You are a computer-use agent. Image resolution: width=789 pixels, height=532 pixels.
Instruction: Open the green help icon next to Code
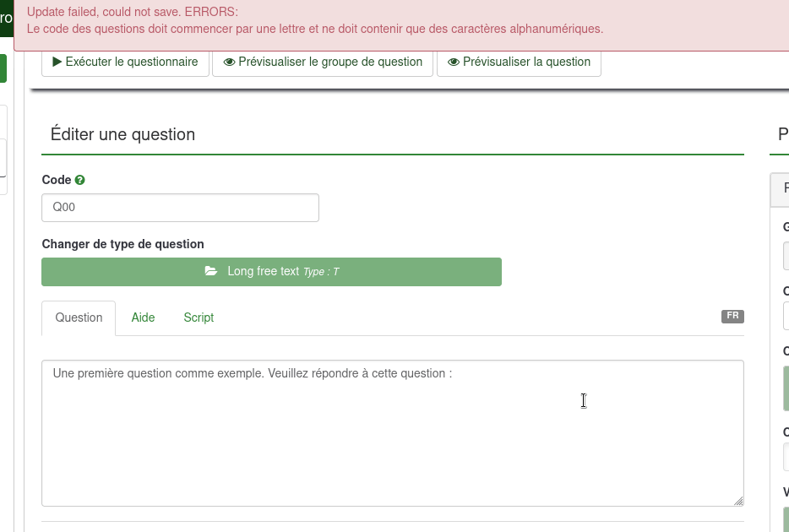(x=80, y=180)
